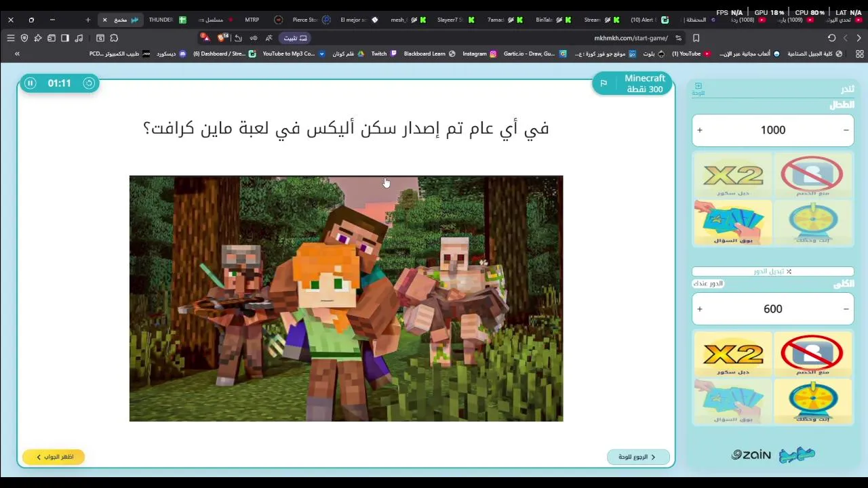
Task: Expand the bookmarks overflow chevron
Action: 17,54
